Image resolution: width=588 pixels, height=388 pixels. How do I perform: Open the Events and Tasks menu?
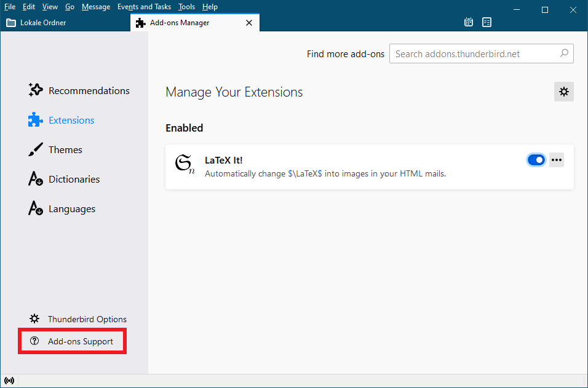[x=144, y=7]
